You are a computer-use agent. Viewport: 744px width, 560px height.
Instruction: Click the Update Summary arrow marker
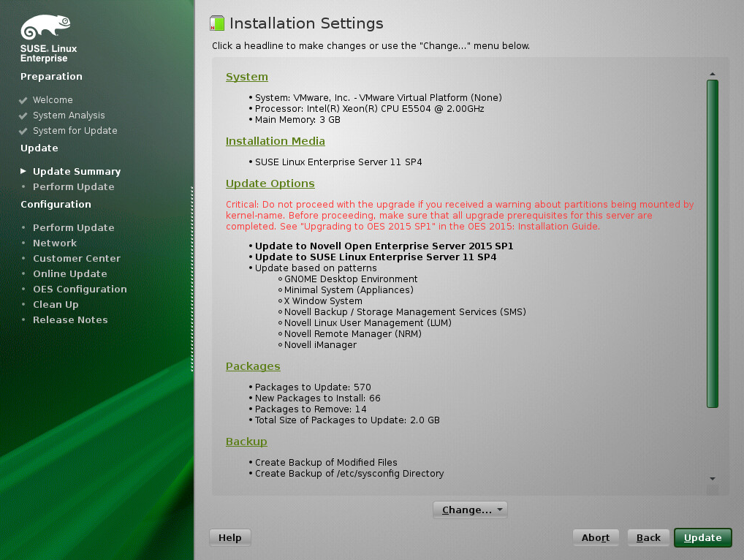(x=23, y=171)
